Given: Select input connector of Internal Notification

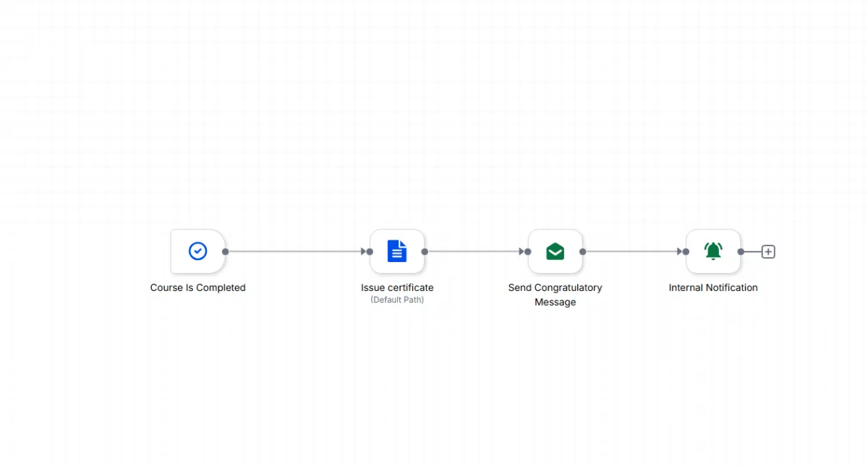Looking at the screenshot, I should coord(686,252).
